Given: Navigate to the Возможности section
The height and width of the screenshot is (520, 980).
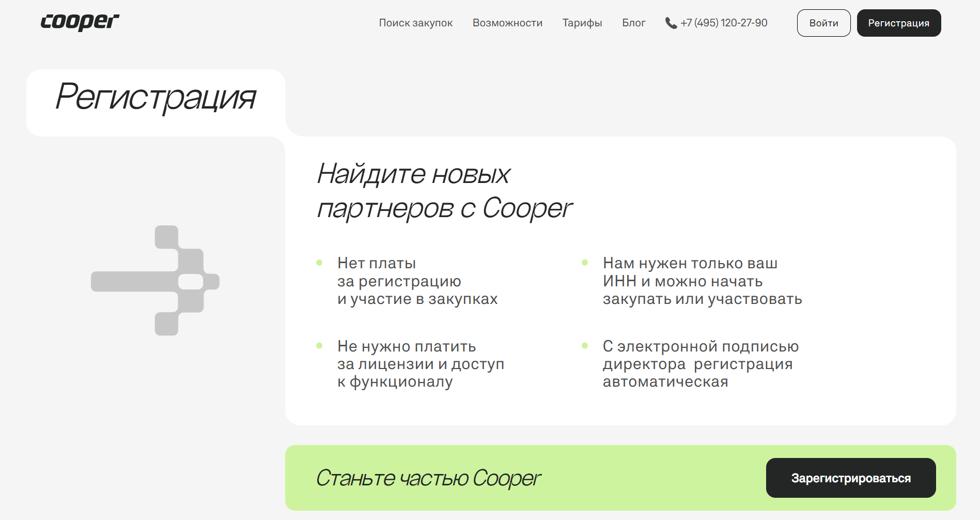Looking at the screenshot, I should 507,23.
